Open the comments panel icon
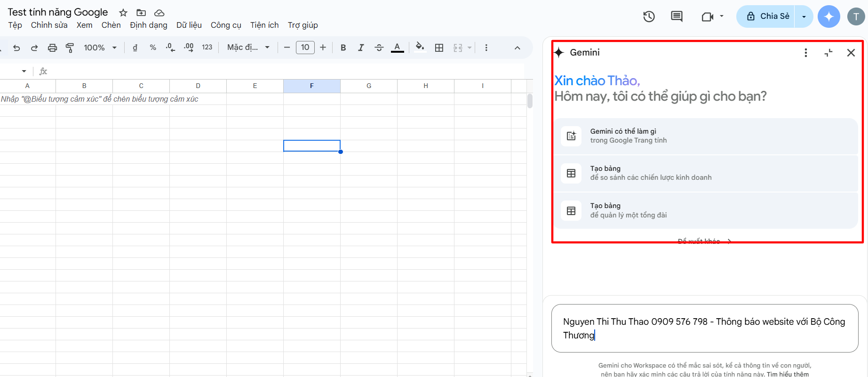The height and width of the screenshot is (377, 868). tap(677, 16)
